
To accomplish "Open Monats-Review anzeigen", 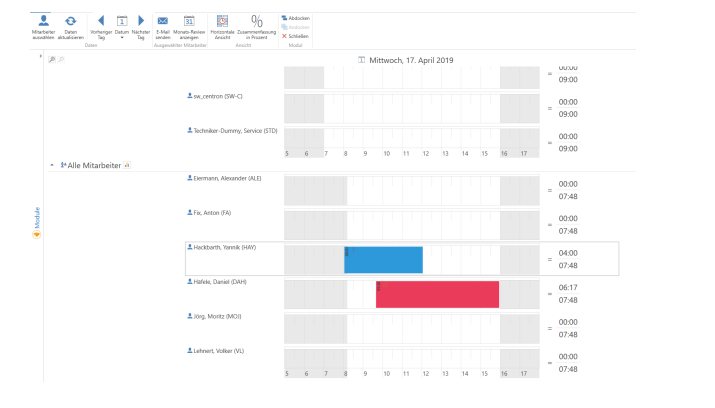I will click(x=189, y=21).
